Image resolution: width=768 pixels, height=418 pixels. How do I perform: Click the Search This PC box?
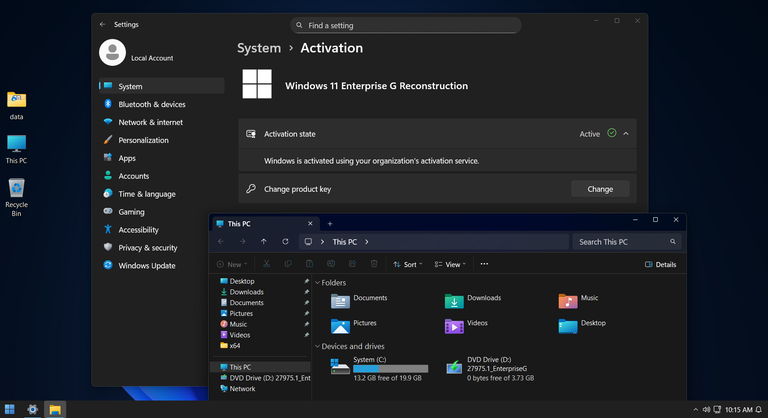(x=626, y=242)
